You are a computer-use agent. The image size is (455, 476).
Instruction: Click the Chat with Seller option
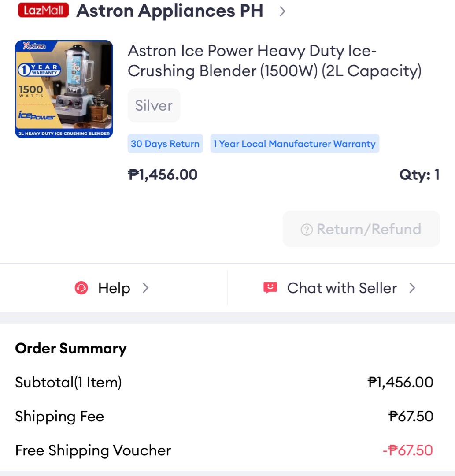(342, 287)
